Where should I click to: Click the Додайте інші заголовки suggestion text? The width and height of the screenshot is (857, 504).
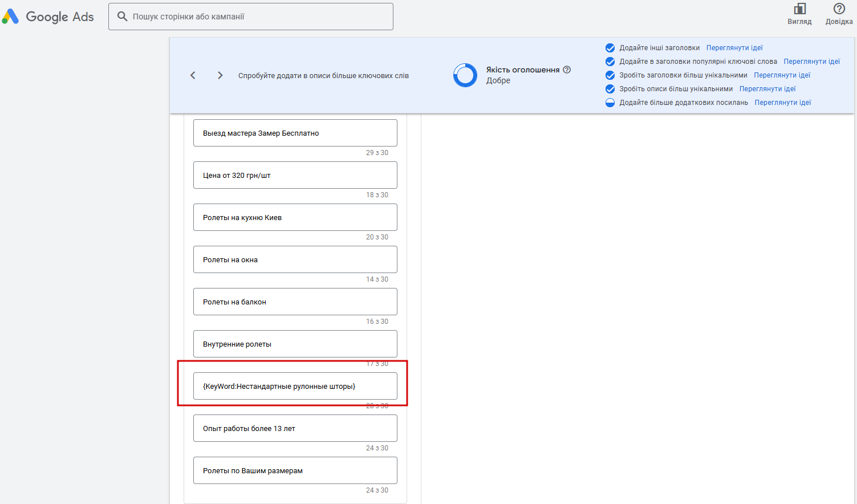pyautogui.click(x=660, y=48)
